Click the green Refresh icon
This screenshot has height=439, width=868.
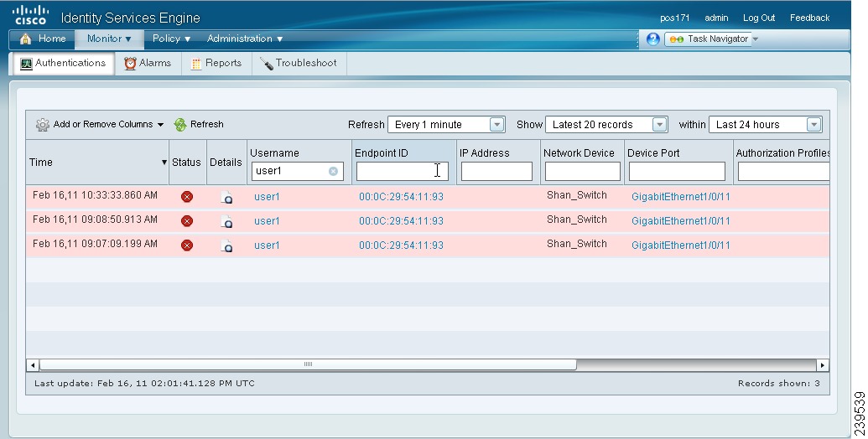tap(180, 124)
